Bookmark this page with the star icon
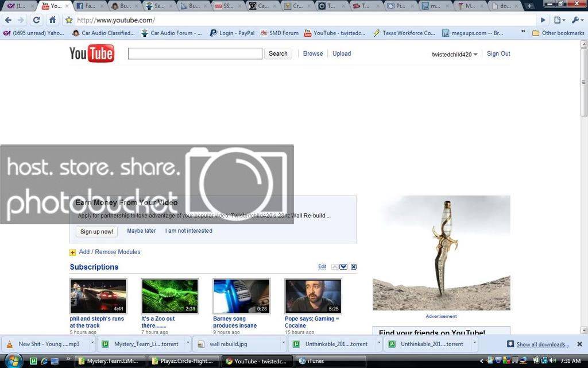Viewport: 588px width, 368px height. (x=69, y=20)
